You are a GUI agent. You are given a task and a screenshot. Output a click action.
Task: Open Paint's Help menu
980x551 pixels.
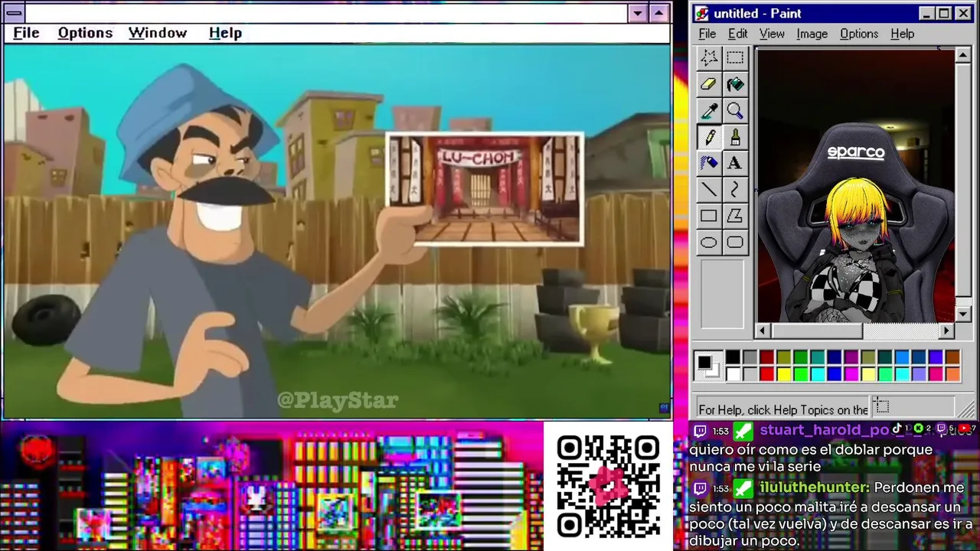(x=903, y=34)
